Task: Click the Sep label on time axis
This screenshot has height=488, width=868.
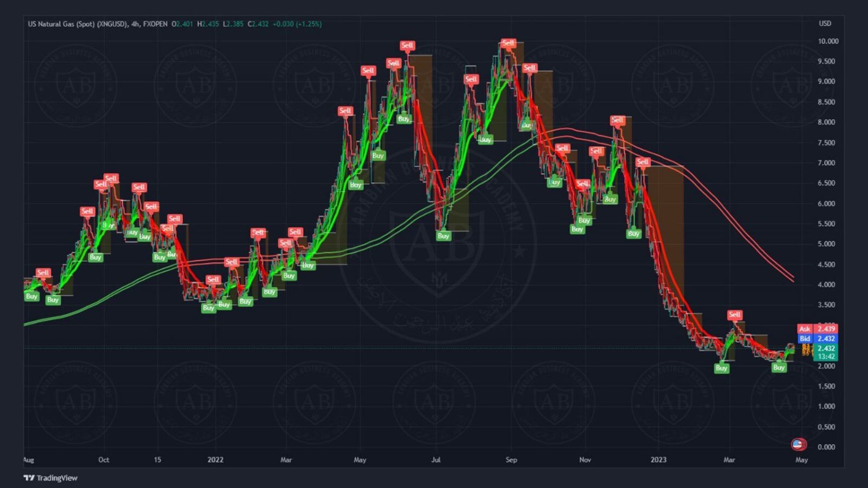Action: click(x=512, y=460)
